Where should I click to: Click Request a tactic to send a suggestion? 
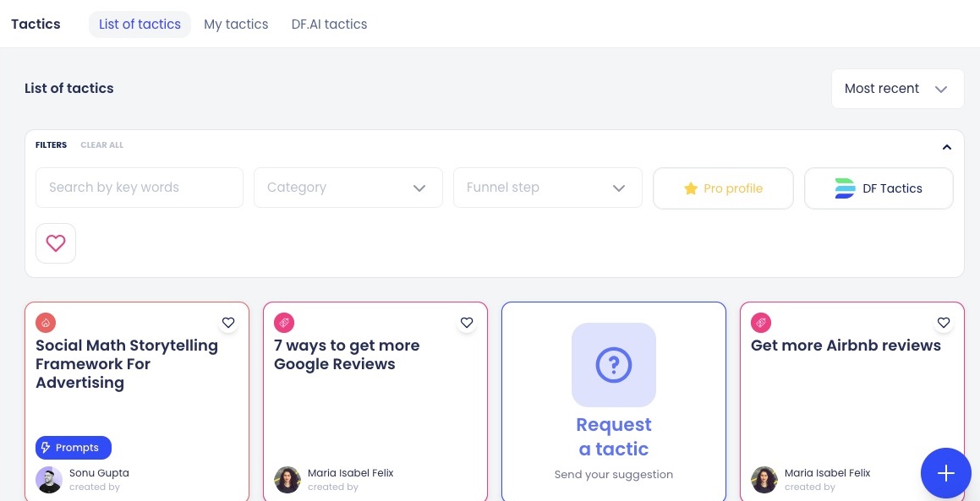[613, 437]
